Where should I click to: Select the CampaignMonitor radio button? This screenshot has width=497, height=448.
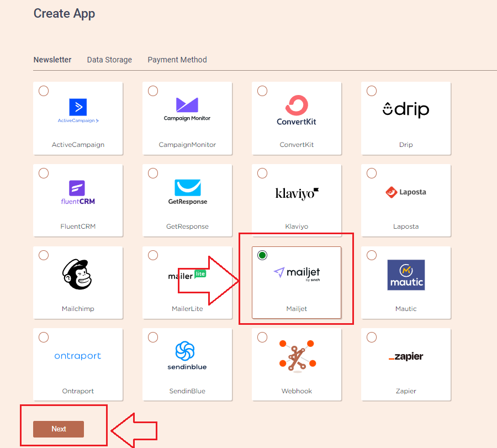[153, 91]
